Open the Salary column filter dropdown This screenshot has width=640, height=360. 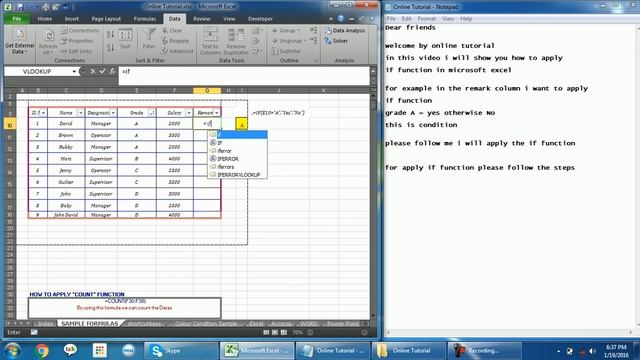coord(189,113)
